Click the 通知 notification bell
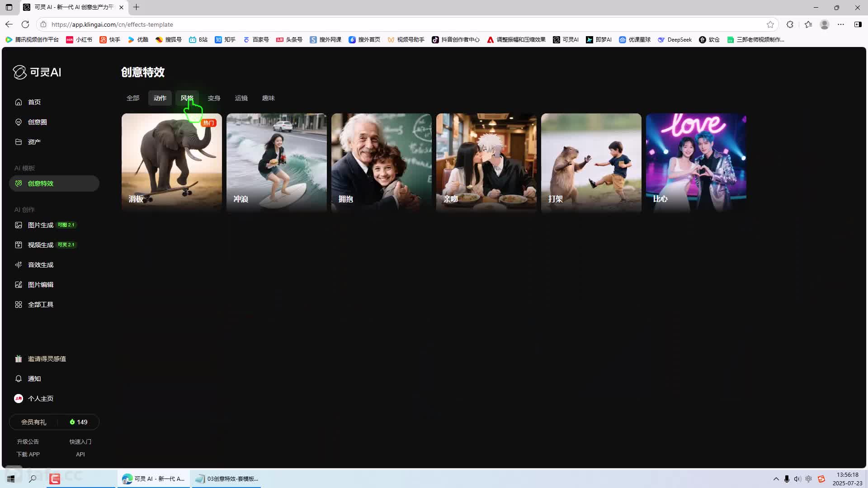This screenshot has height=488, width=868. [19, 379]
